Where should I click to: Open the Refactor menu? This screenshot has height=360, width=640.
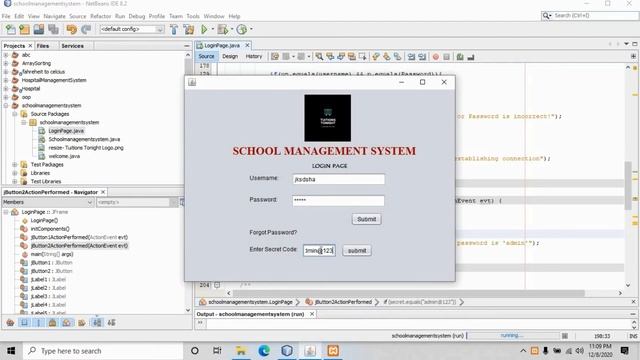[100, 16]
